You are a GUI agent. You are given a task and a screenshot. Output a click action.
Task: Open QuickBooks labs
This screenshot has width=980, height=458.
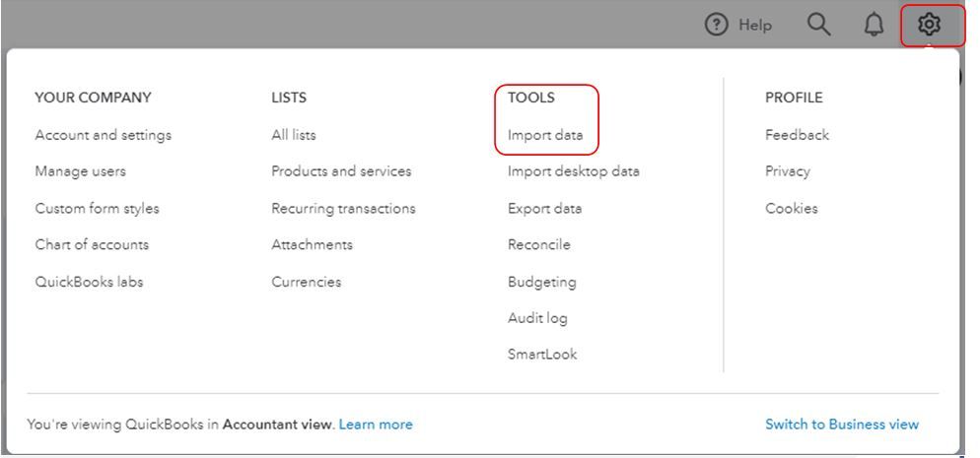(89, 282)
